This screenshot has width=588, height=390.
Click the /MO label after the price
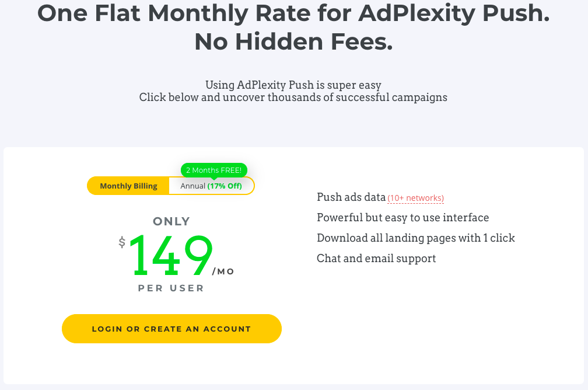(x=223, y=271)
